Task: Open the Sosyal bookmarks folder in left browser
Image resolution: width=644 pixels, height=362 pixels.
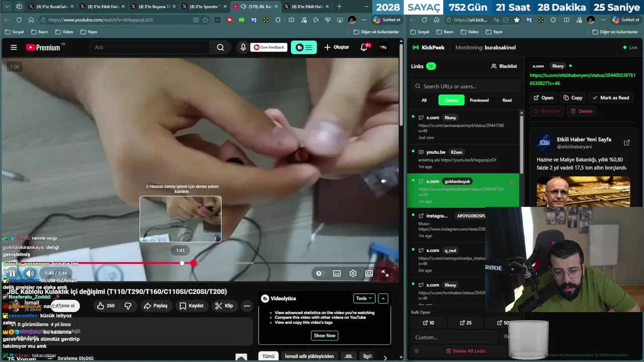Action: point(14,32)
